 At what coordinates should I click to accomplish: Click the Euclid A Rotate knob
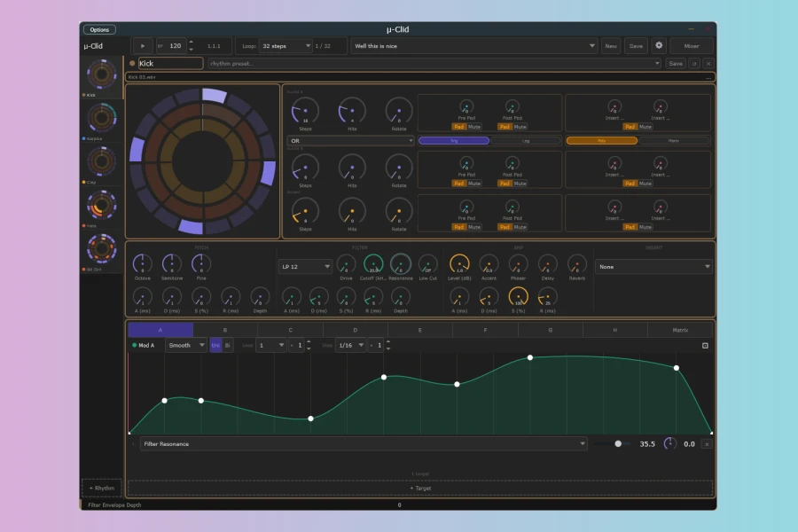point(398,111)
